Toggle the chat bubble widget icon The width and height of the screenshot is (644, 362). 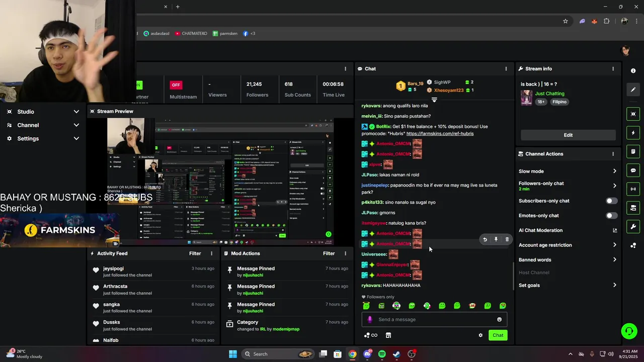pos(633,170)
